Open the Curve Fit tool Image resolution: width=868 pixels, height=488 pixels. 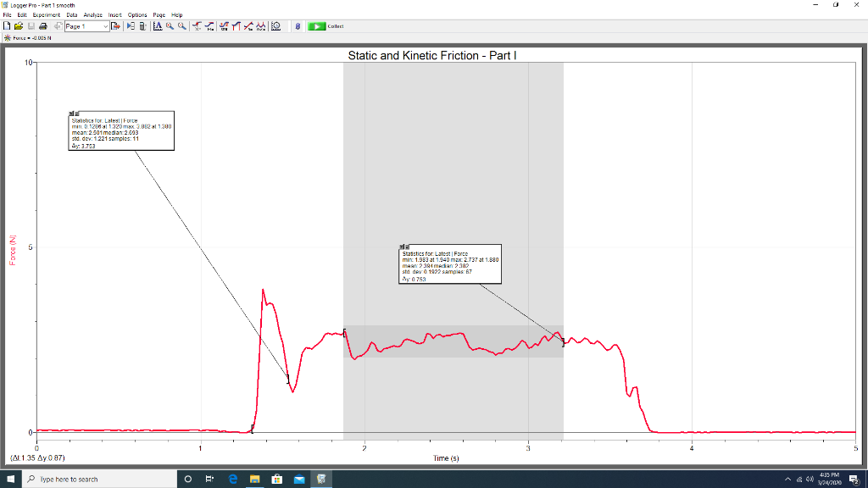260,25
